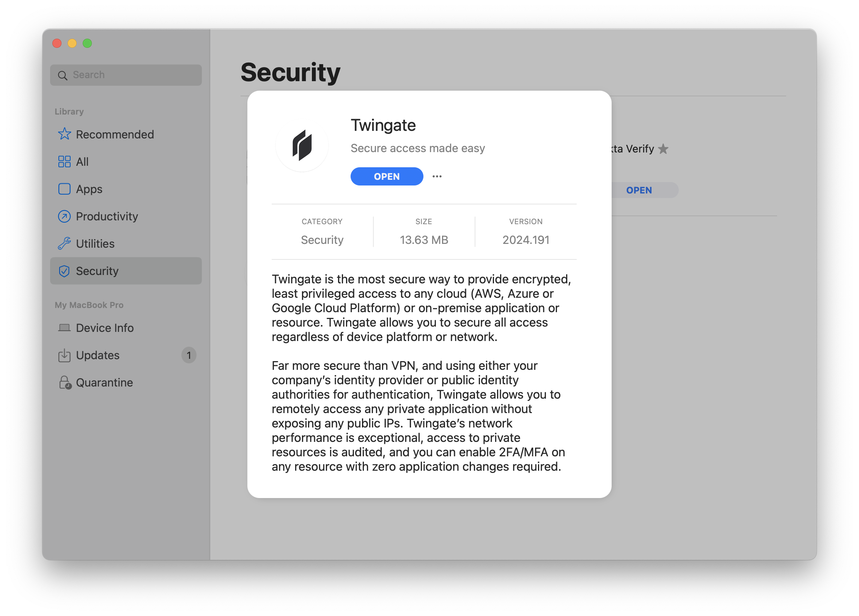
Task: Click the Updates badge showing 1
Action: (189, 355)
